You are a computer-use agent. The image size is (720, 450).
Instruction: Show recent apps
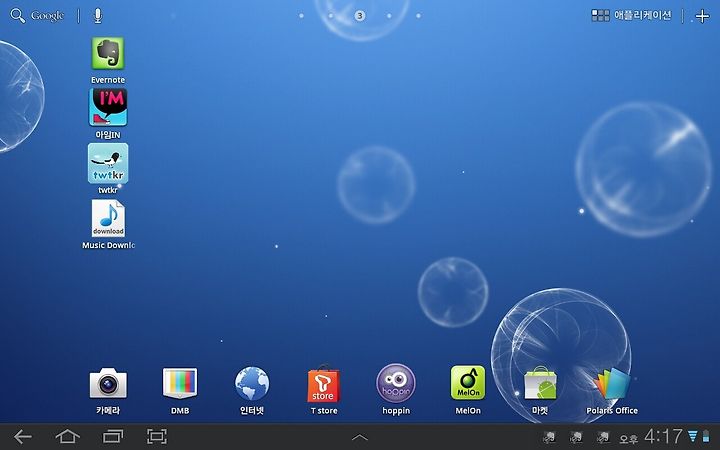(x=113, y=436)
